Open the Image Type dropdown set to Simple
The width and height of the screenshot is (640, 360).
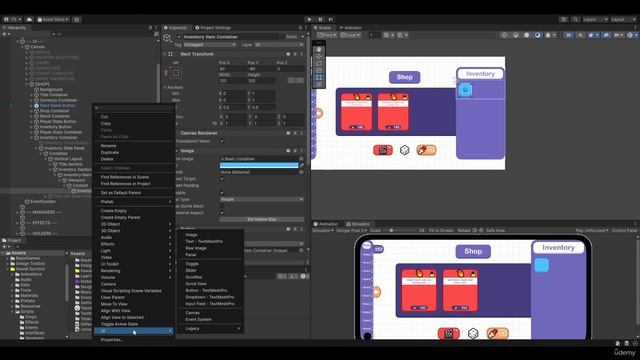coord(262,199)
